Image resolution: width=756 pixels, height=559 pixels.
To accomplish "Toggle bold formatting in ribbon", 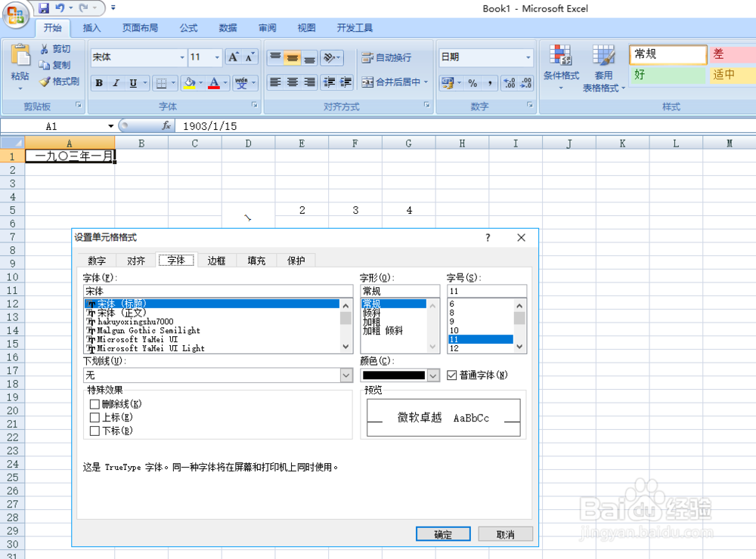I will pos(99,83).
